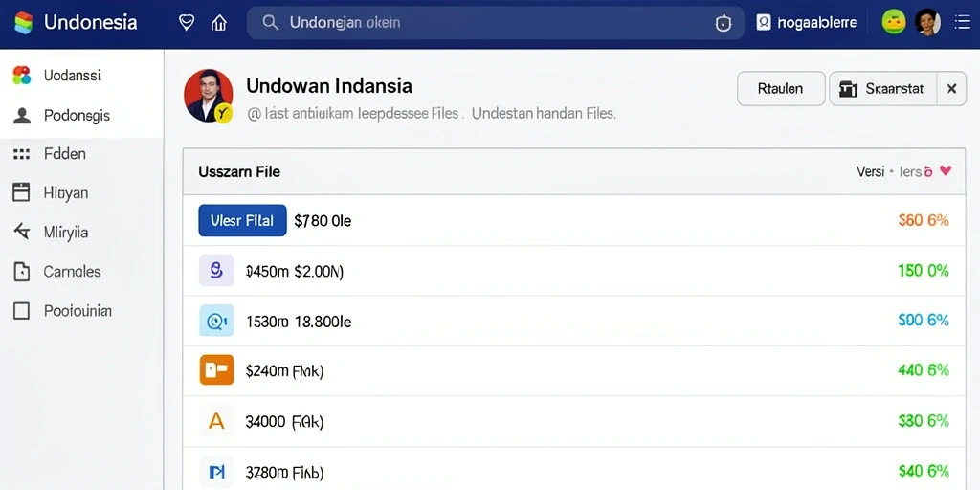The image size is (980, 490).
Task: Click the timer icon inside search bar
Action: [x=724, y=24]
